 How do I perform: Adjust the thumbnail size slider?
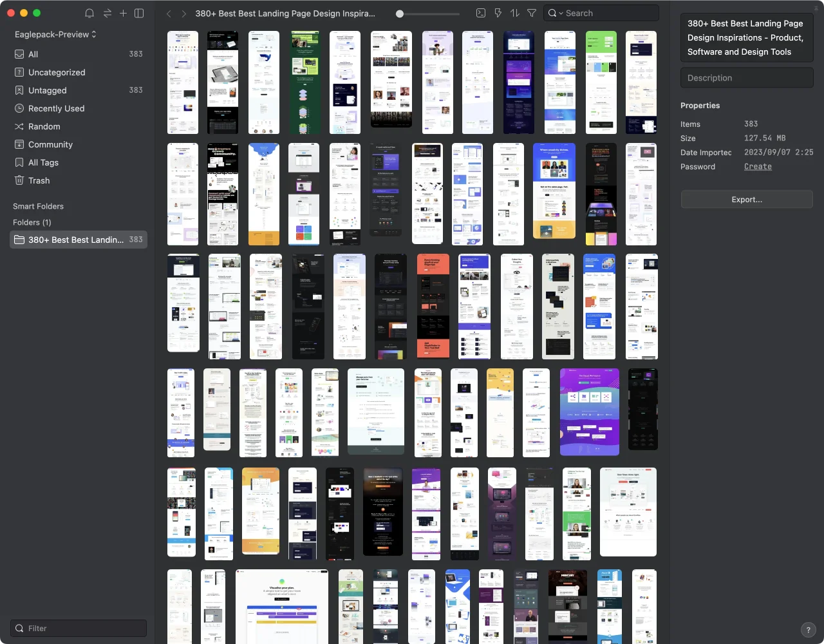pos(400,14)
